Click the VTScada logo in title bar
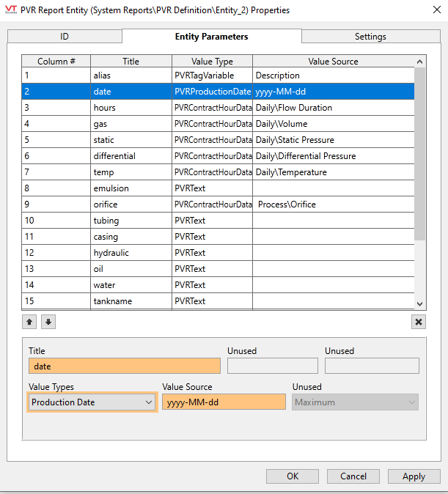 [11, 10]
